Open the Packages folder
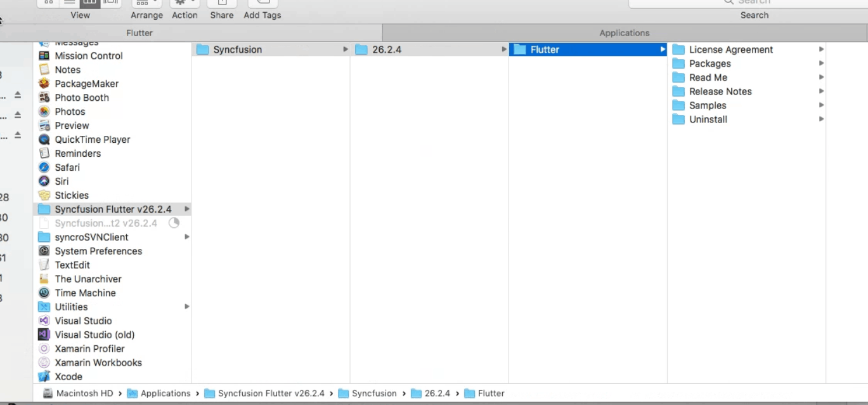 747,63
